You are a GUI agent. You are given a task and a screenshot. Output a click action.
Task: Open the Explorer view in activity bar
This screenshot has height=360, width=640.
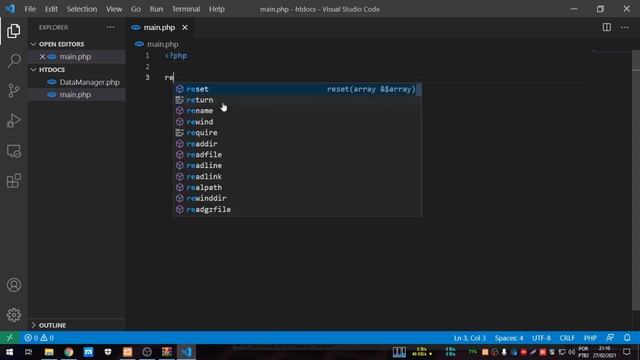click(13, 31)
